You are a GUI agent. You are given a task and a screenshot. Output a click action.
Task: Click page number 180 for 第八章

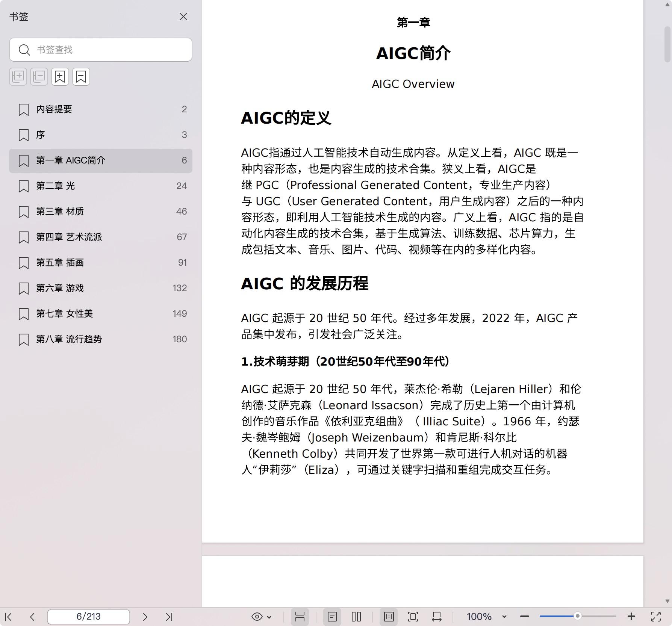click(180, 339)
